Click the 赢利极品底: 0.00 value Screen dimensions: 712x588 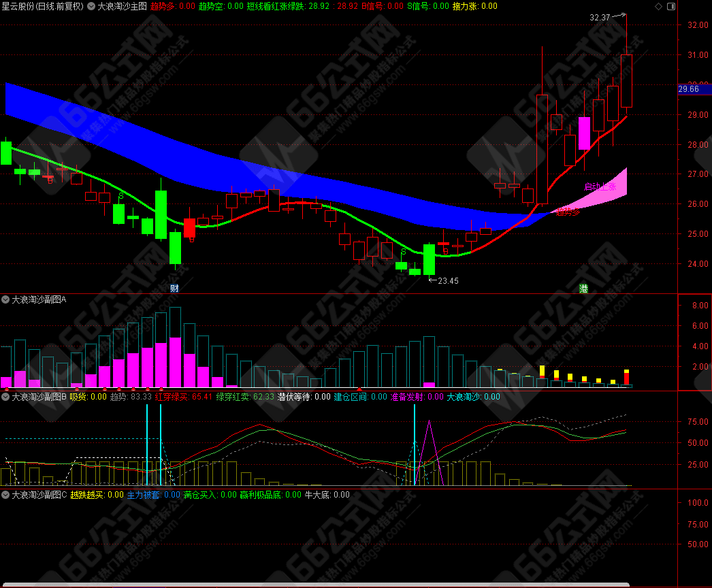(x=271, y=495)
